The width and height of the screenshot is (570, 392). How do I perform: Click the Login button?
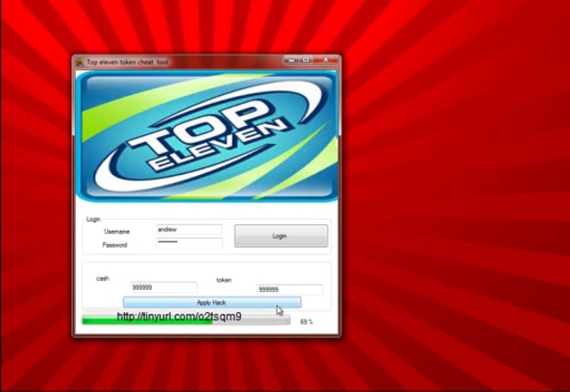click(281, 236)
